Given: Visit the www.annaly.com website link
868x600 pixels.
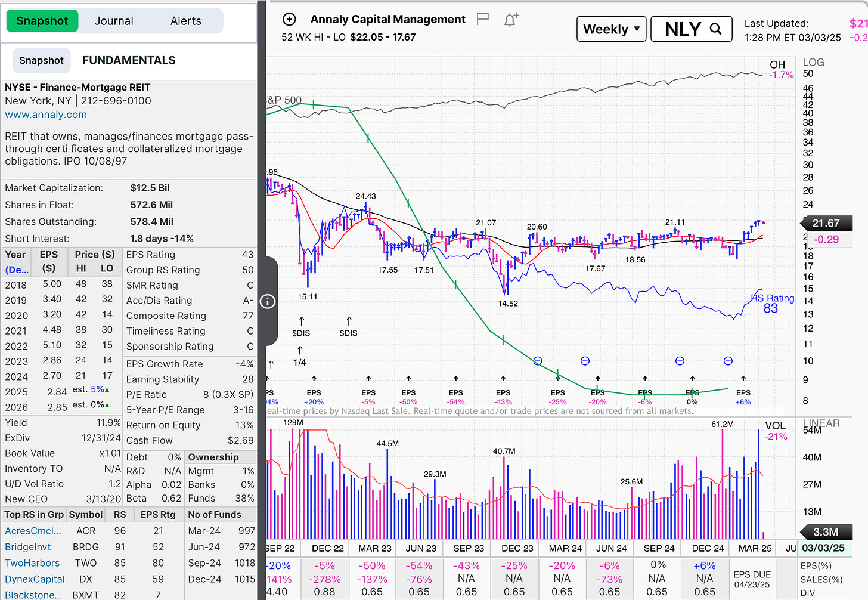Looking at the screenshot, I should tap(46, 115).
